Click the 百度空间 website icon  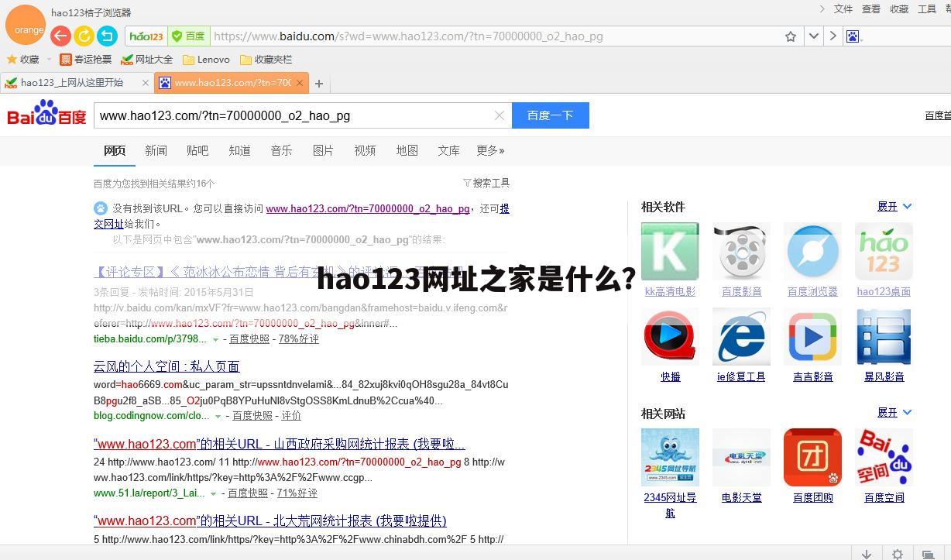(884, 457)
